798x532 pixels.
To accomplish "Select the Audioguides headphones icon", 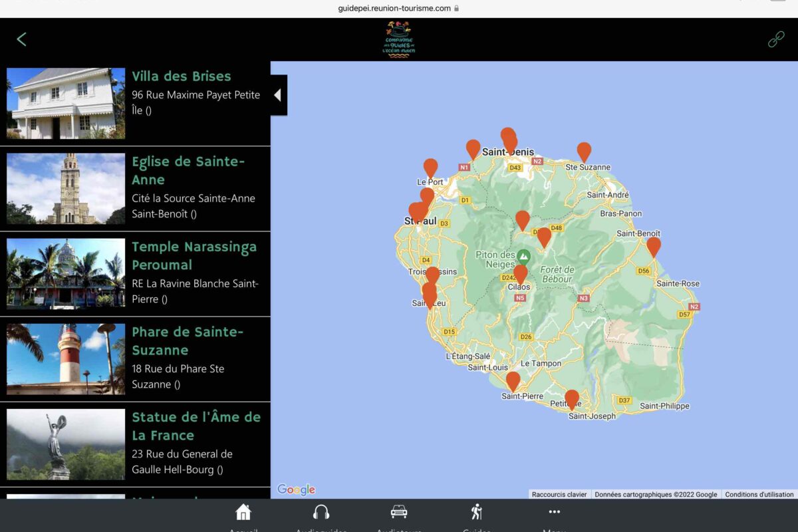I will tap(321, 513).
